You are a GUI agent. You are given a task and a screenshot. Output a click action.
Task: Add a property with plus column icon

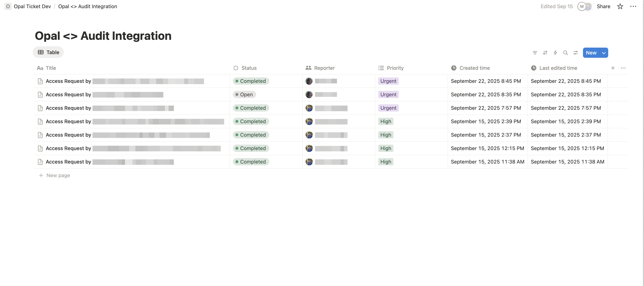tap(613, 68)
